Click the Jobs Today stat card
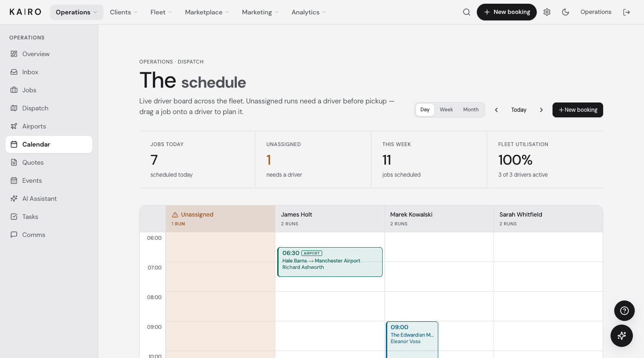Viewport: 644px width, 358px height. (197, 160)
